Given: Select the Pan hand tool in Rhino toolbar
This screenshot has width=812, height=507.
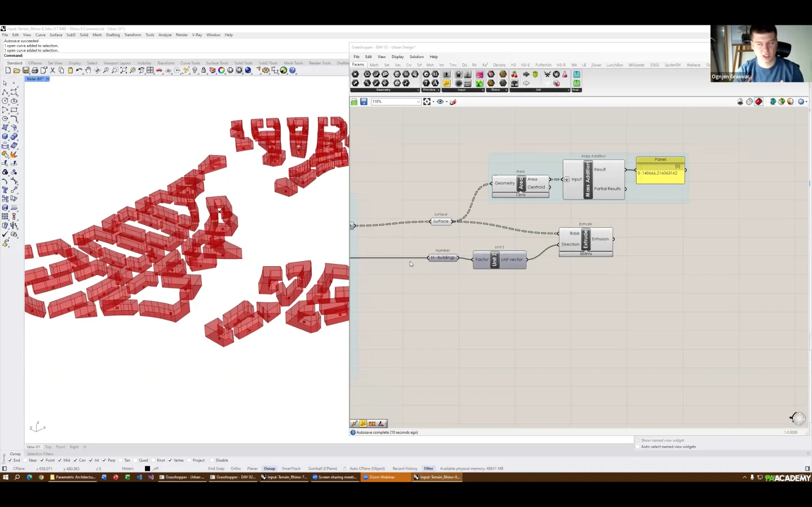Looking at the screenshot, I should [88, 70].
